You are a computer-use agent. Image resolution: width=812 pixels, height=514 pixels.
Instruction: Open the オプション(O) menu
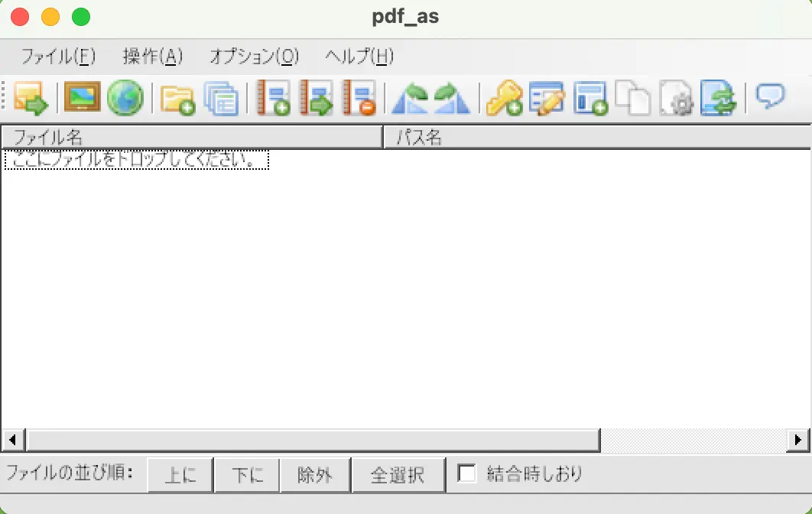click(x=254, y=56)
